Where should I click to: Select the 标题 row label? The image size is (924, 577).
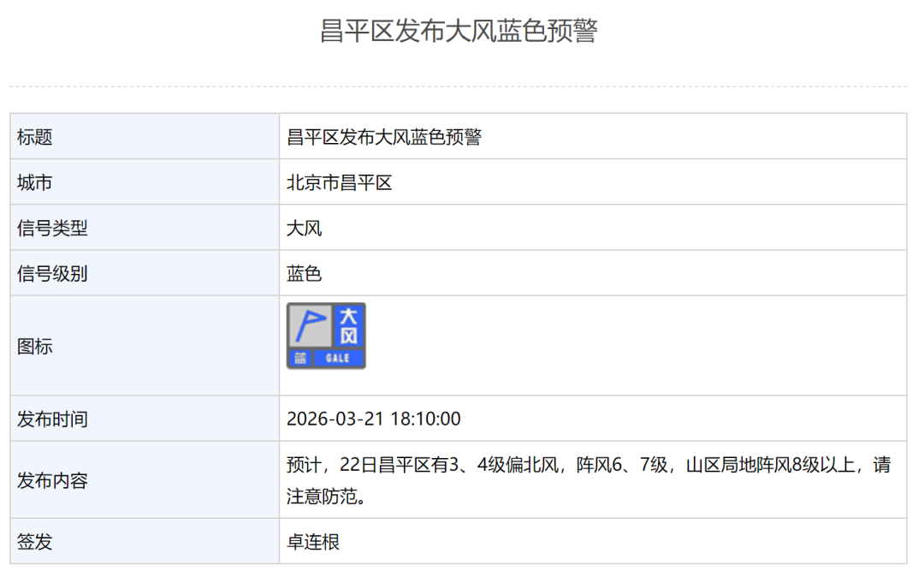[x=35, y=137]
